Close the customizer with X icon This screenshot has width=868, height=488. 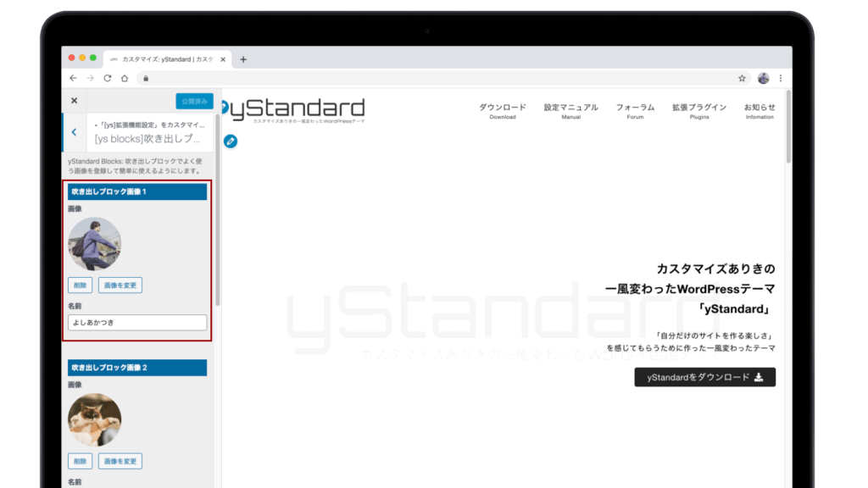click(75, 101)
